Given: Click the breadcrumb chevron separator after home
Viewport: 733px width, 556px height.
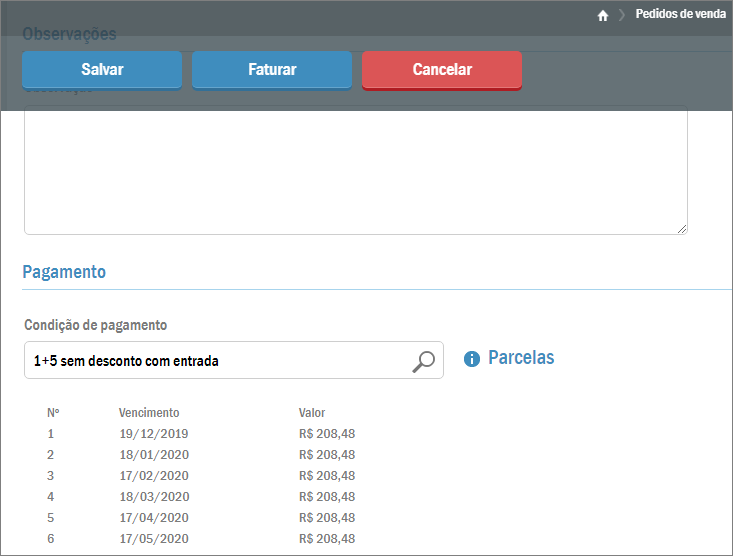Looking at the screenshot, I should [x=621, y=15].
